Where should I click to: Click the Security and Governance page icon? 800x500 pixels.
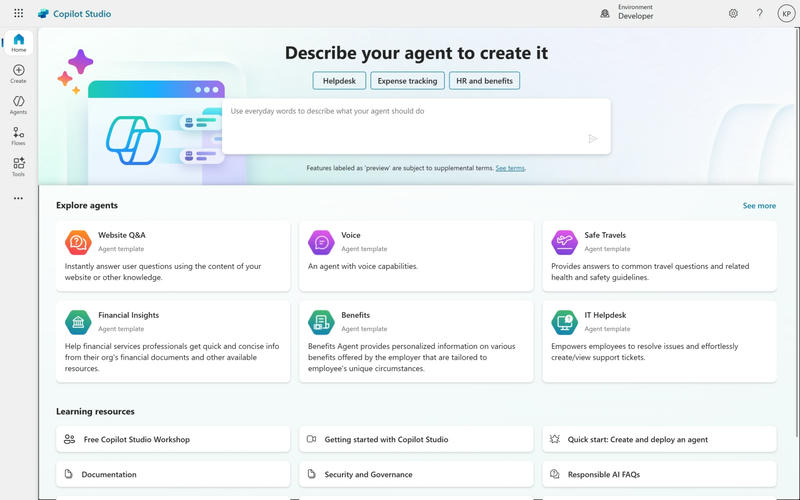[x=311, y=474]
